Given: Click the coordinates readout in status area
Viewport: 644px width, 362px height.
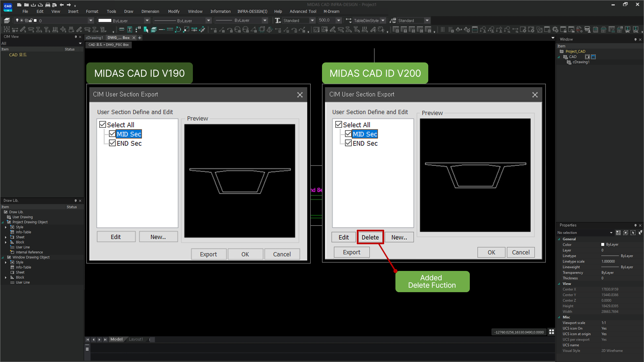Looking at the screenshot, I should (x=519, y=332).
